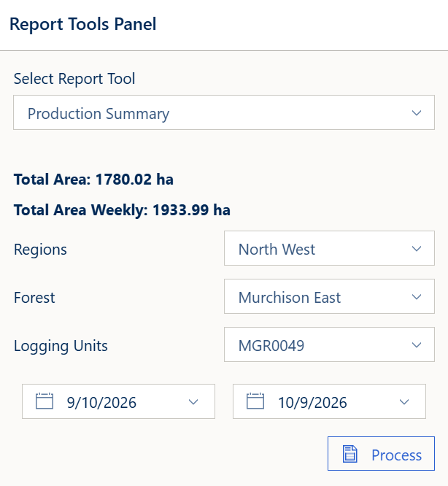The image size is (448, 486).
Task: Expand the 9/10/2026 start date chevron
Action: [193, 402]
